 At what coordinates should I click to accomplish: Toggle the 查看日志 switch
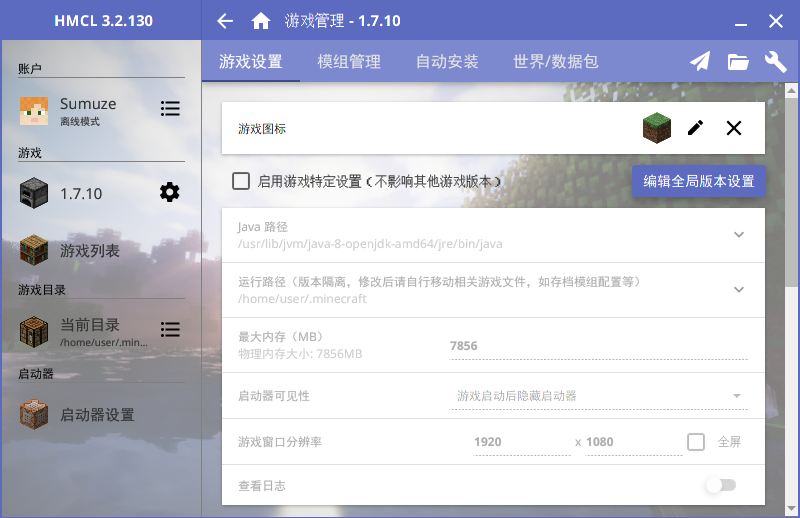(x=720, y=486)
